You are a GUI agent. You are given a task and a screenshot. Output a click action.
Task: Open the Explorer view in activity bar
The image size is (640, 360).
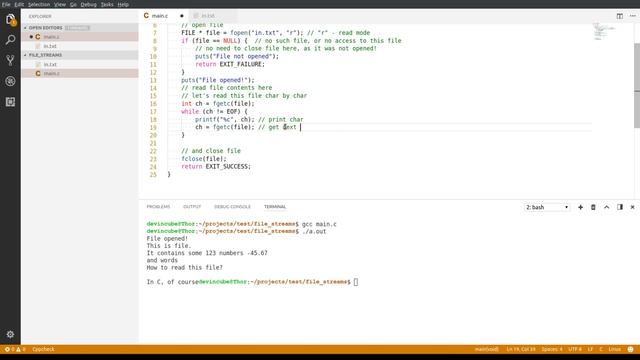click(x=10, y=20)
